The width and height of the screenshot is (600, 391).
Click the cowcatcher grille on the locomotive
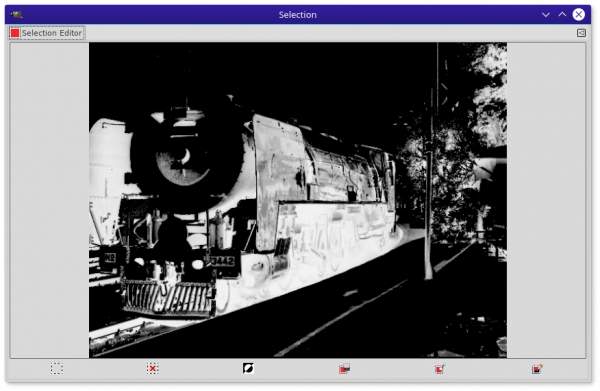point(168,297)
